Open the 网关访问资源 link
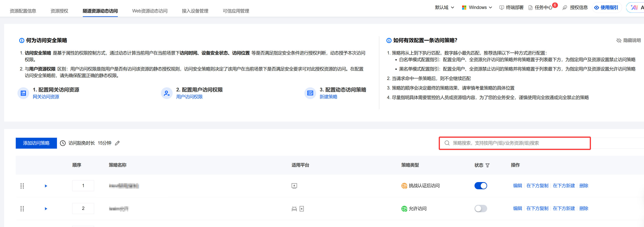 [46, 97]
